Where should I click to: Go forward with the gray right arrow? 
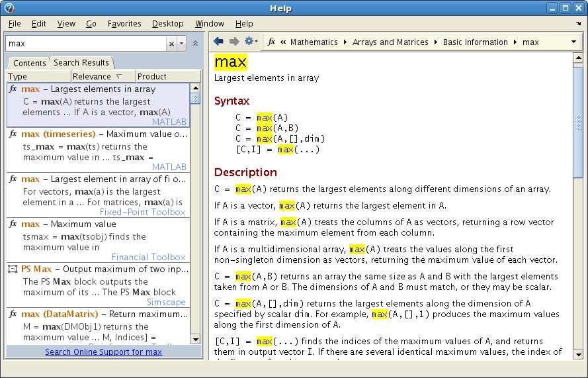pos(234,41)
